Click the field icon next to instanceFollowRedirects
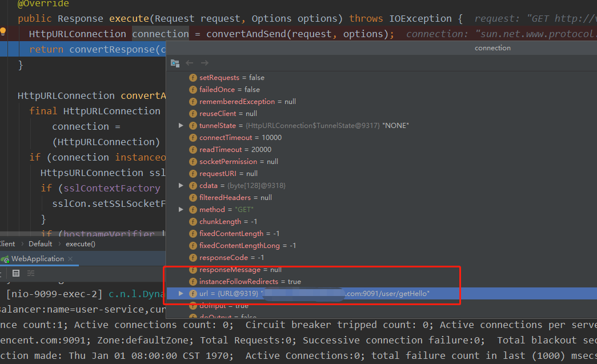The image size is (597, 364). click(193, 282)
